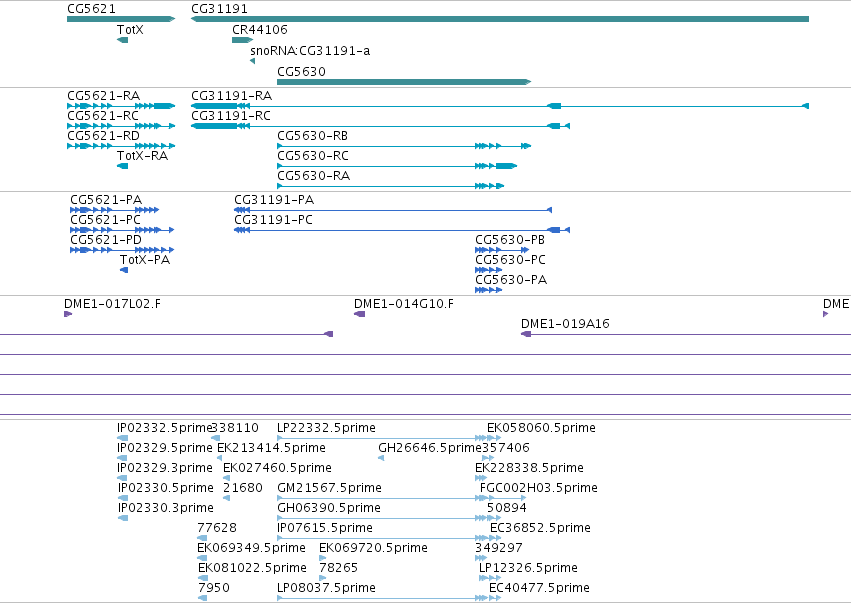
Task: Click the IP07615.5prime EST alignment
Action: click(389, 538)
